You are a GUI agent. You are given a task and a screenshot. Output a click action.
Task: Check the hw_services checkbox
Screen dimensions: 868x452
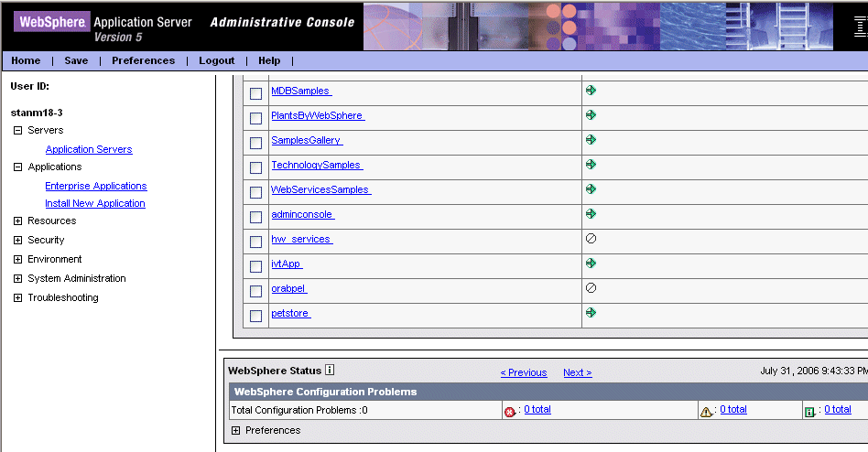tap(255, 242)
